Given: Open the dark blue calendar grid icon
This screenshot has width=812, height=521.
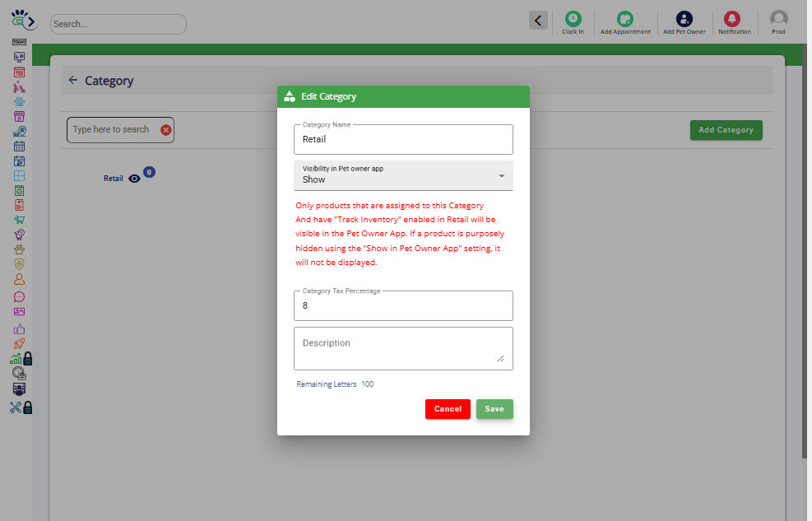Looking at the screenshot, I should [19, 146].
